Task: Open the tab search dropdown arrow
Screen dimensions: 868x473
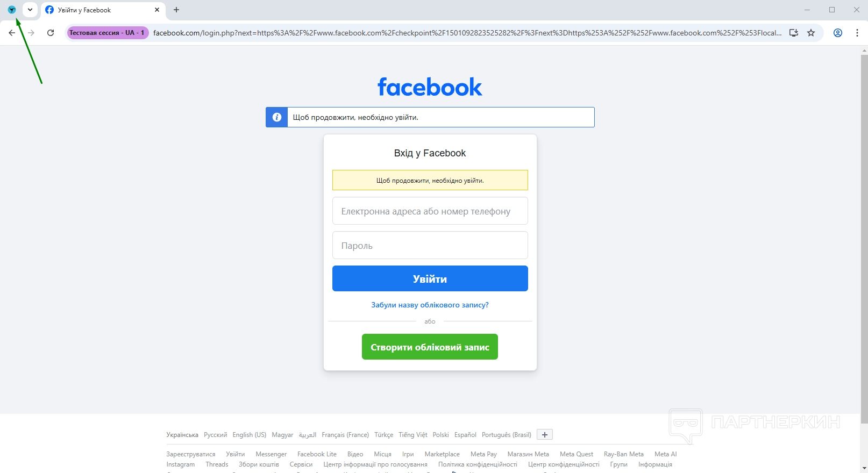Action: tap(30, 10)
